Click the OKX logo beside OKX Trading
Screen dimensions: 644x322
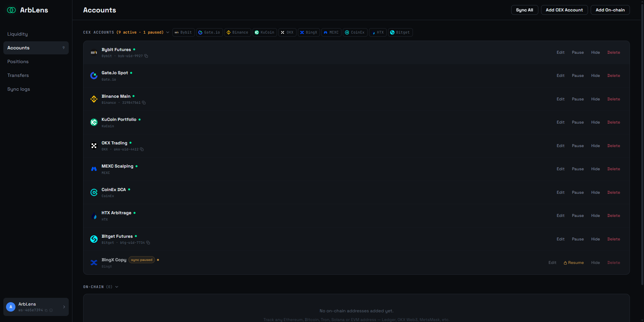pyautogui.click(x=94, y=146)
